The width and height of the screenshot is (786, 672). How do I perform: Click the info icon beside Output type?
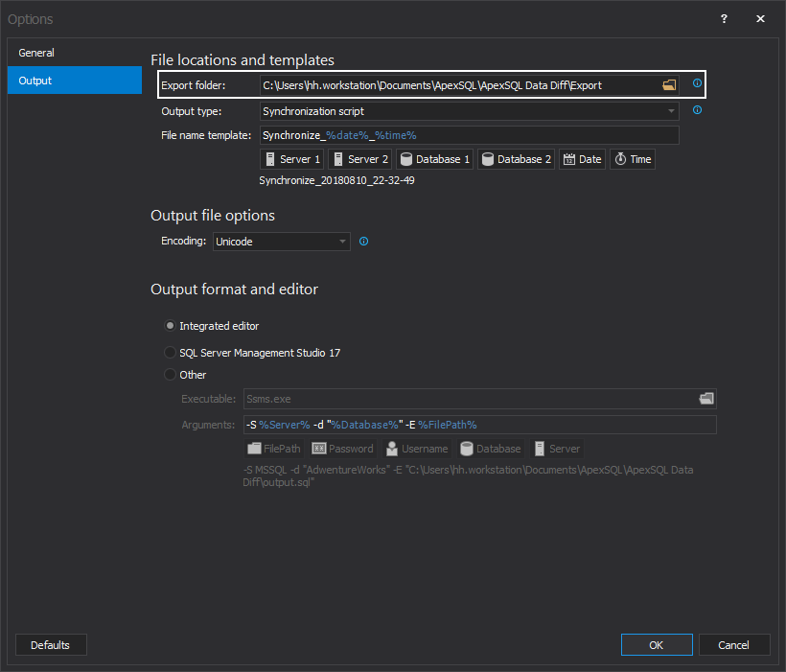click(x=697, y=111)
